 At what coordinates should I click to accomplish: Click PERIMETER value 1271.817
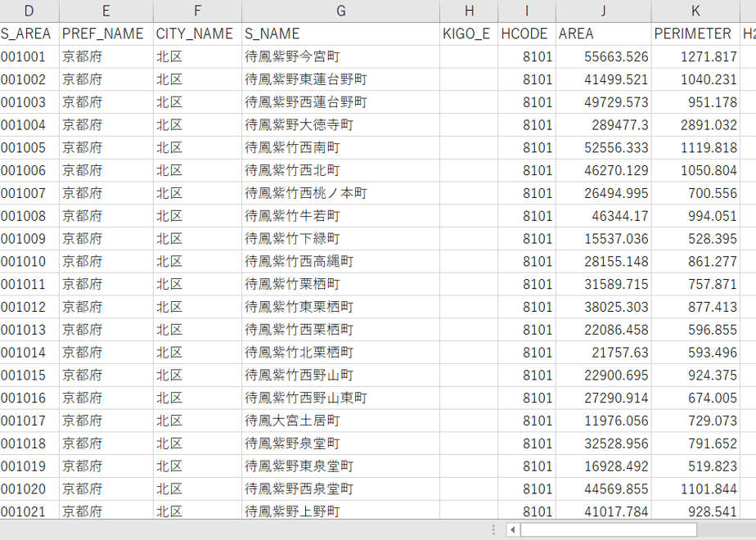(695, 56)
